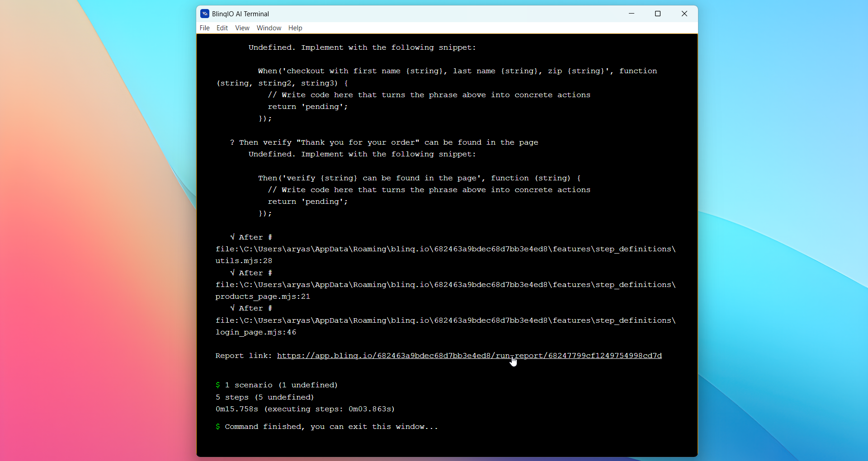Minimize the BlinqIO AI Terminal window
Image resolution: width=868 pixels, height=461 pixels.
pyautogui.click(x=632, y=14)
